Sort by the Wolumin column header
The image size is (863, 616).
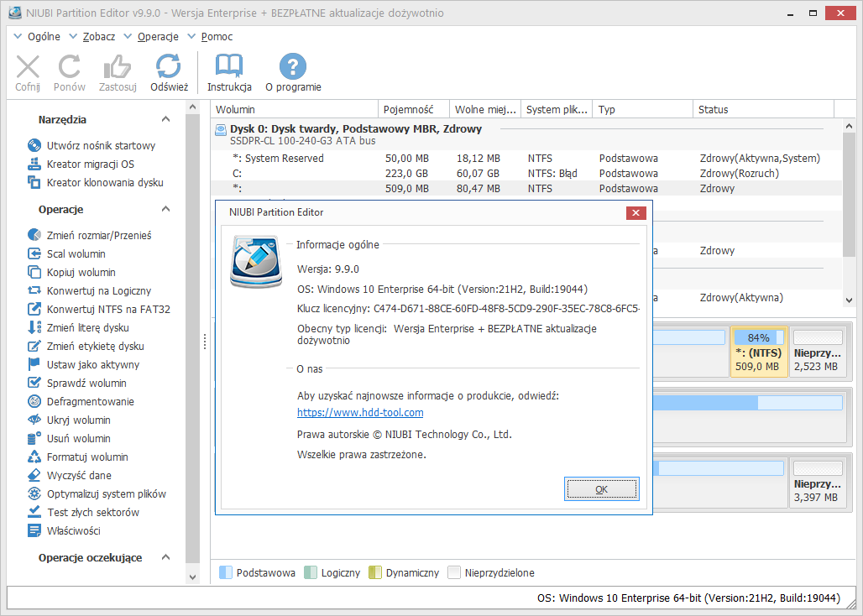(x=295, y=109)
